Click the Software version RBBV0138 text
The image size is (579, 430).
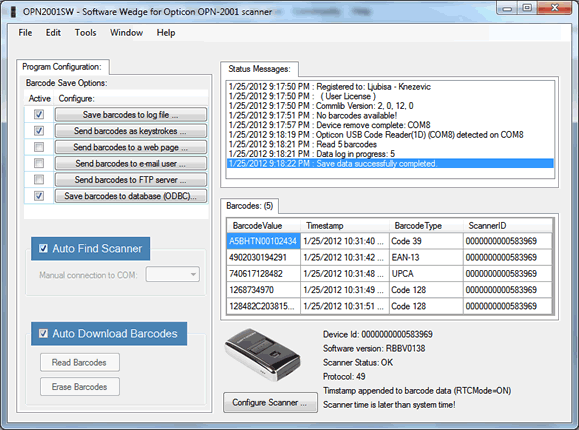tap(374, 348)
